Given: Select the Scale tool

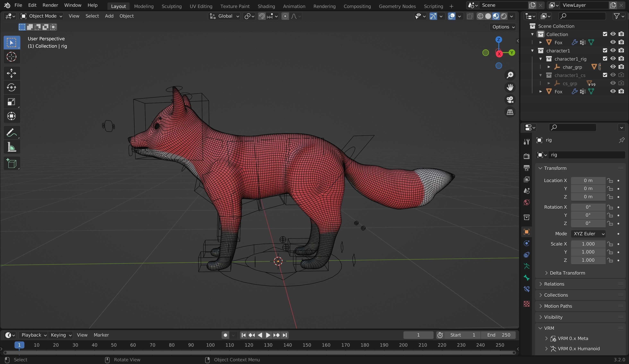Looking at the screenshot, I should pos(11,102).
